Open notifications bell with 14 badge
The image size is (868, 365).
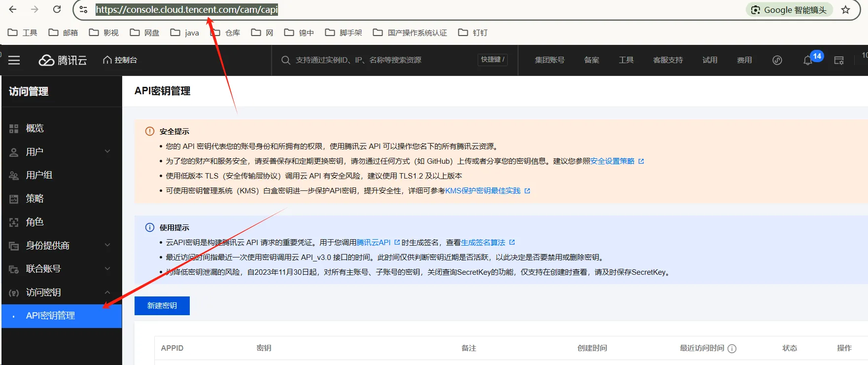[808, 60]
